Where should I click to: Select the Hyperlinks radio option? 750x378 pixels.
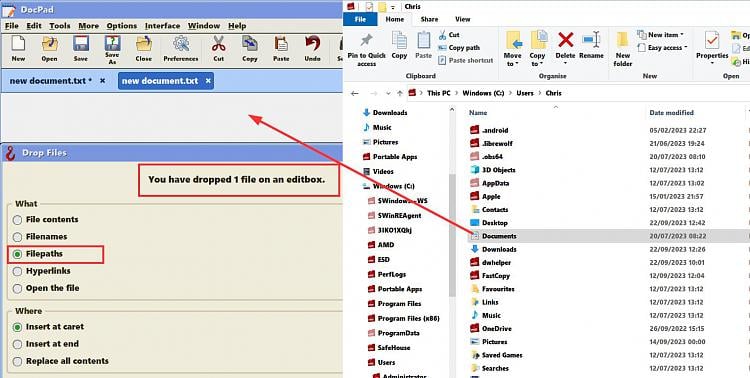(x=17, y=272)
